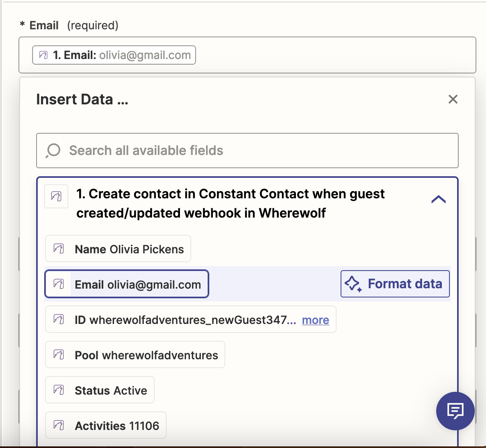This screenshot has width=486, height=448.
Task: Select the ID wherewolfadventures_newGuest field
Action: pos(191,320)
